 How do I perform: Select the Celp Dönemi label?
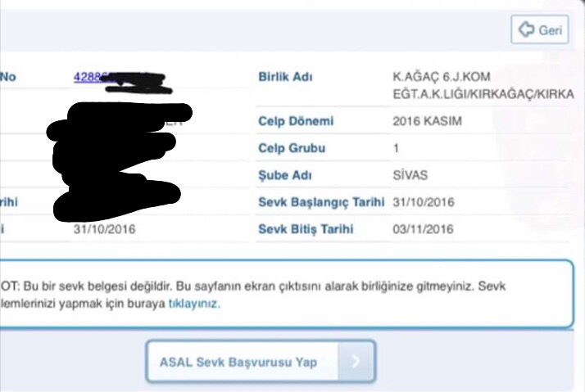click(x=296, y=121)
